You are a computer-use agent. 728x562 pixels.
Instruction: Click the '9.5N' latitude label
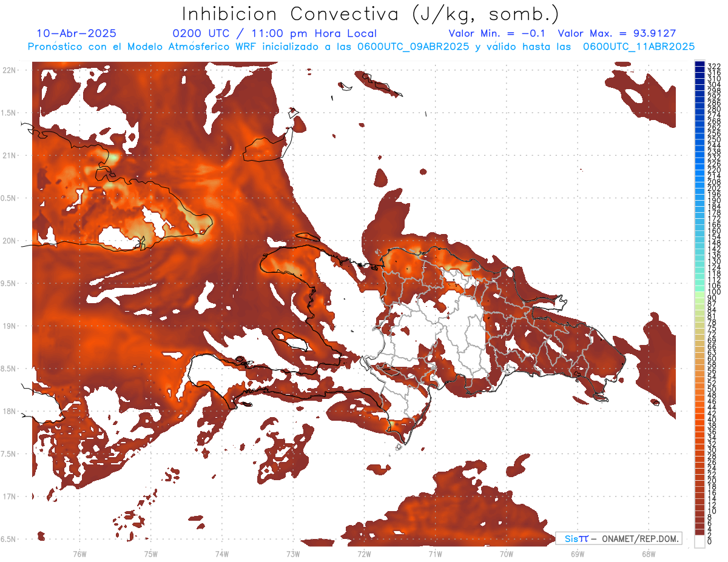tap(9, 284)
